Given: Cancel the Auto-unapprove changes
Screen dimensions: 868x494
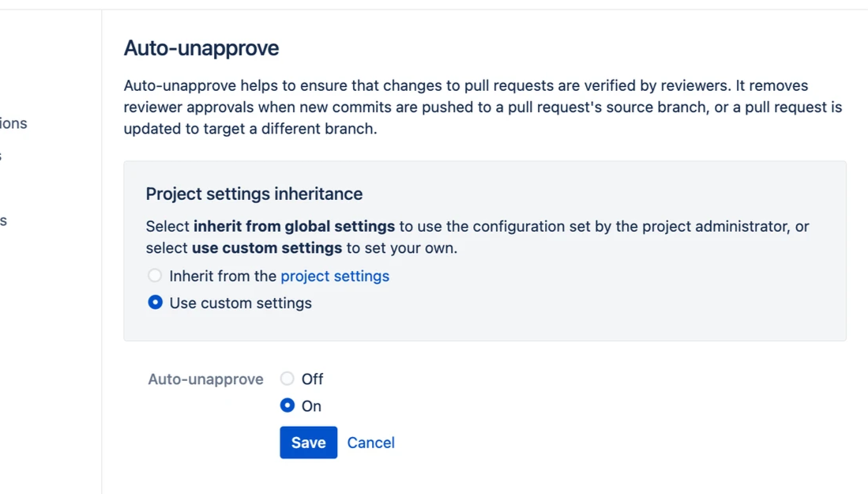Looking at the screenshot, I should 370,443.
